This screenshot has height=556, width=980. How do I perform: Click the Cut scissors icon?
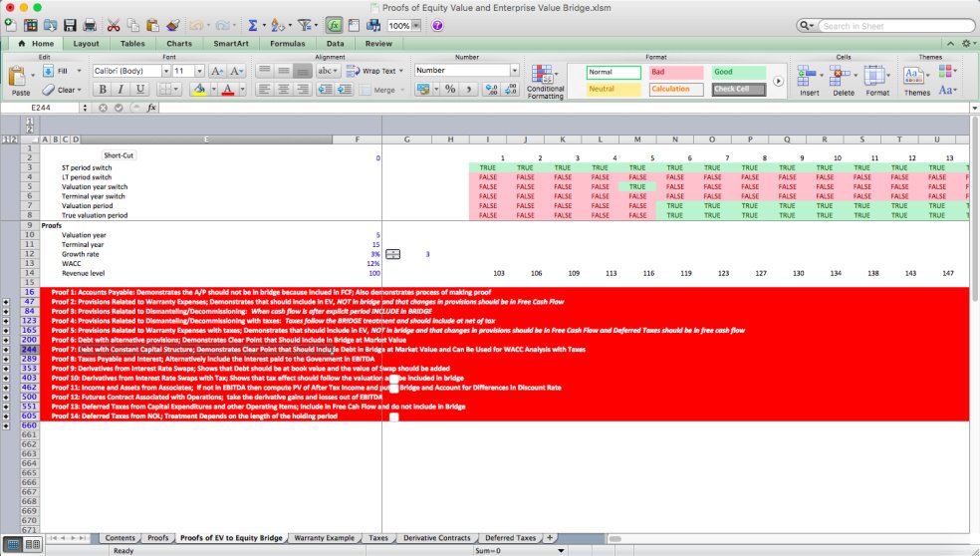pos(114,25)
